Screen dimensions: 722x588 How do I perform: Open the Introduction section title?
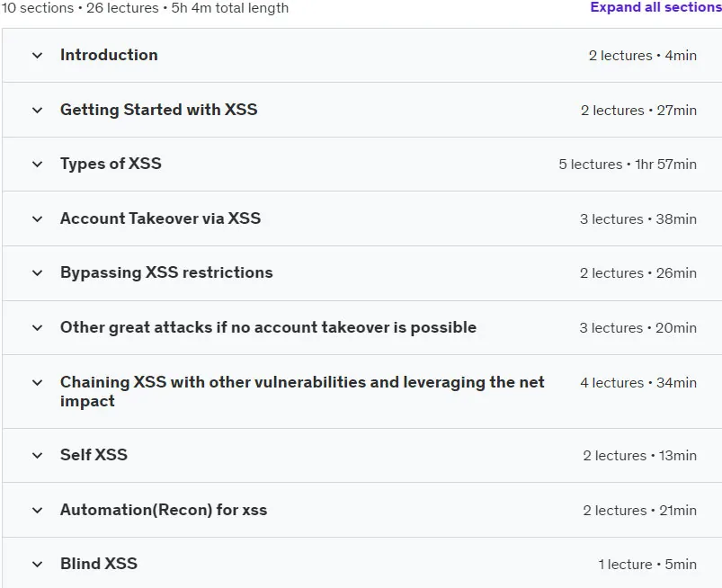[109, 55]
